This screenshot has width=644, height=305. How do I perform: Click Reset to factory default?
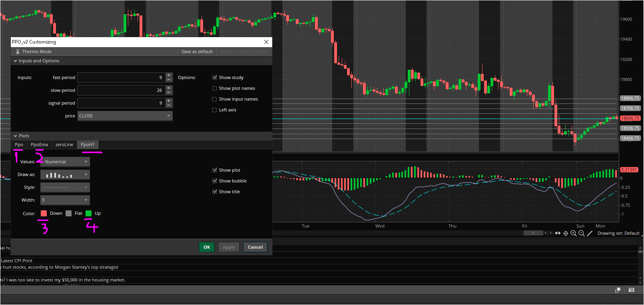pos(244,51)
